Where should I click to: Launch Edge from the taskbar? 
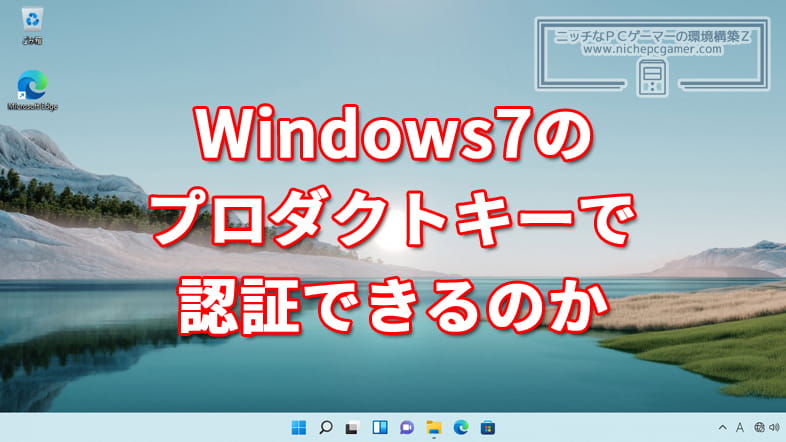(461, 427)
